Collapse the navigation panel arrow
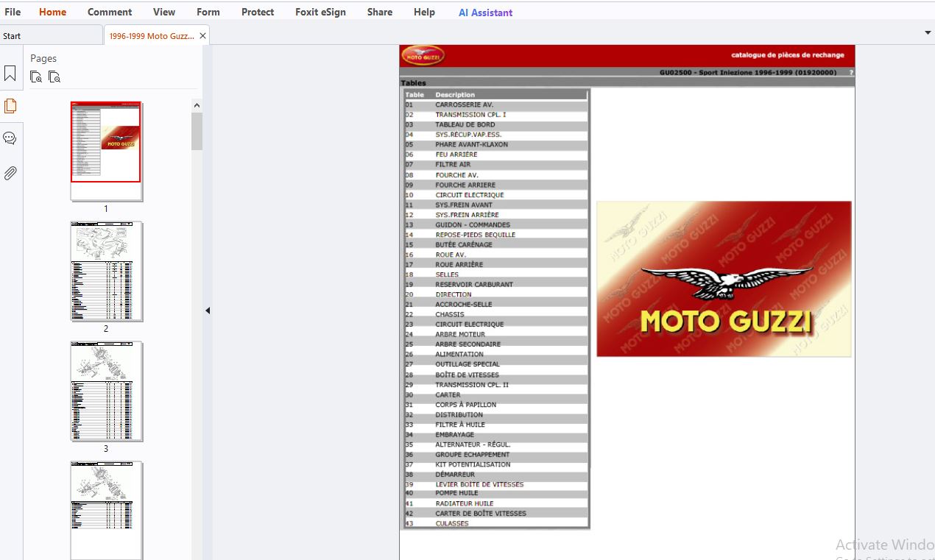The image size is (935, 560). click(208, 311)
